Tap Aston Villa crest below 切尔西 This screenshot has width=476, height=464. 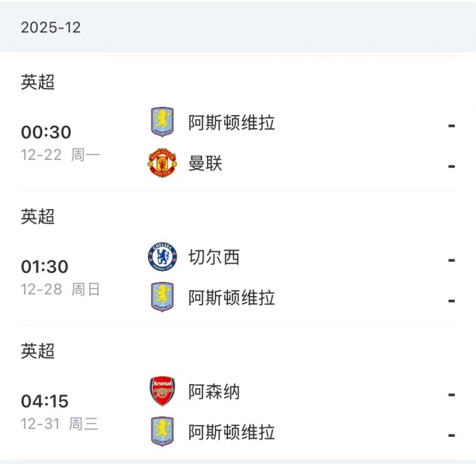coord(162,297)
